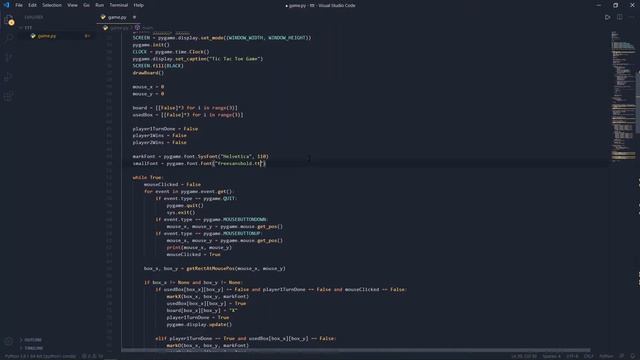
Task: Change file encoding UTF-8
Action: 572,356
